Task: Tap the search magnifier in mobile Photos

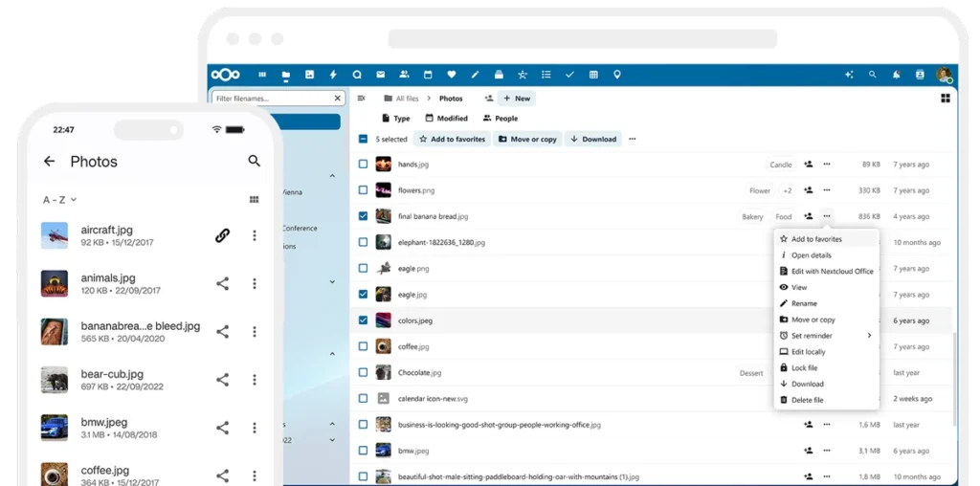Action: [x=254, y=162]
